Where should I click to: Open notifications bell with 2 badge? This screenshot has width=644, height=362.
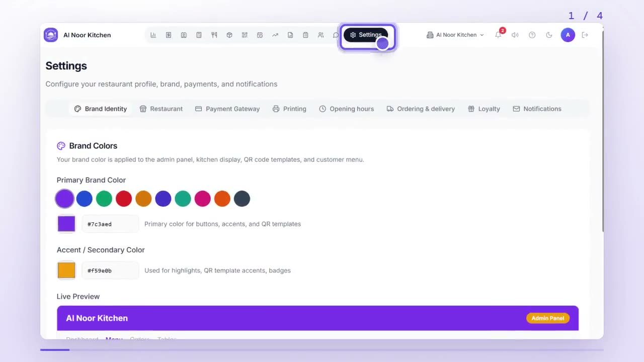click(499, 35)
